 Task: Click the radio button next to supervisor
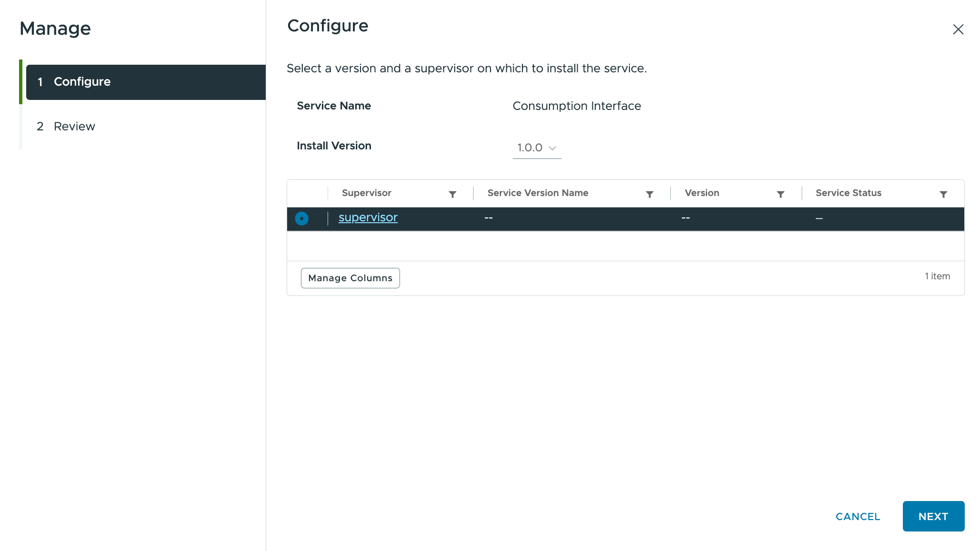301,217
